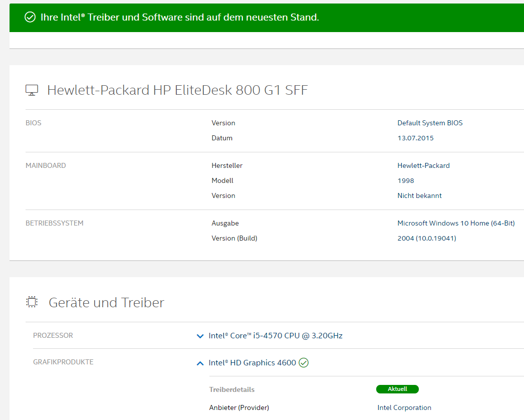Open Intel HD Graphics 4600 entry

pyautogui.click(x=252, y=362)
